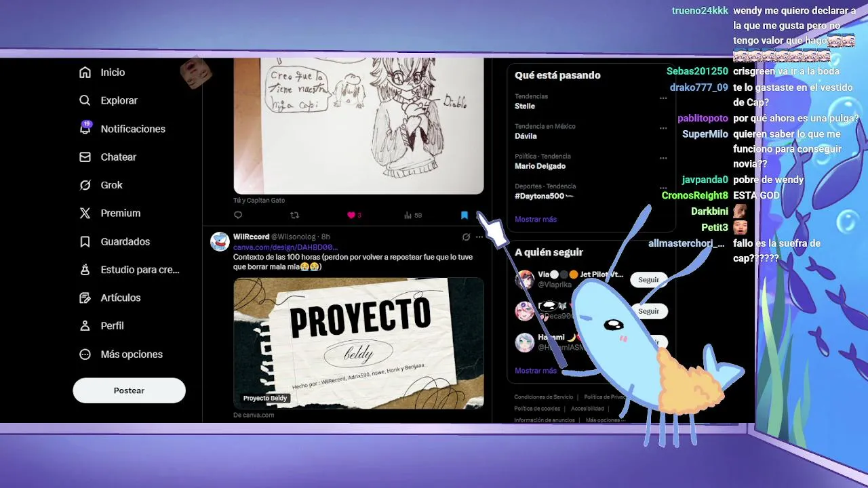Open the WilRecord username link
Image resolution: width=868 pixels, height=488 pixels.
coord(251,237)
